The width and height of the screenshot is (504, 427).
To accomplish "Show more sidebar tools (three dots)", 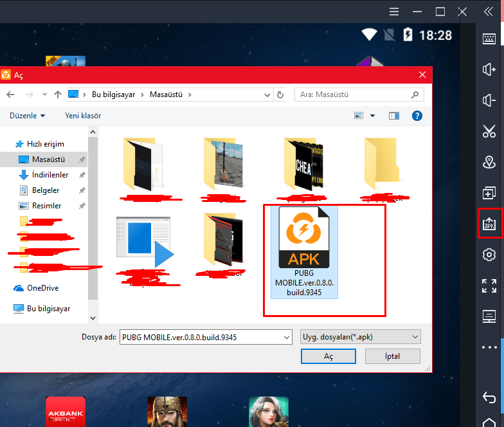I will pyautogui.click(x=489, y=347).
